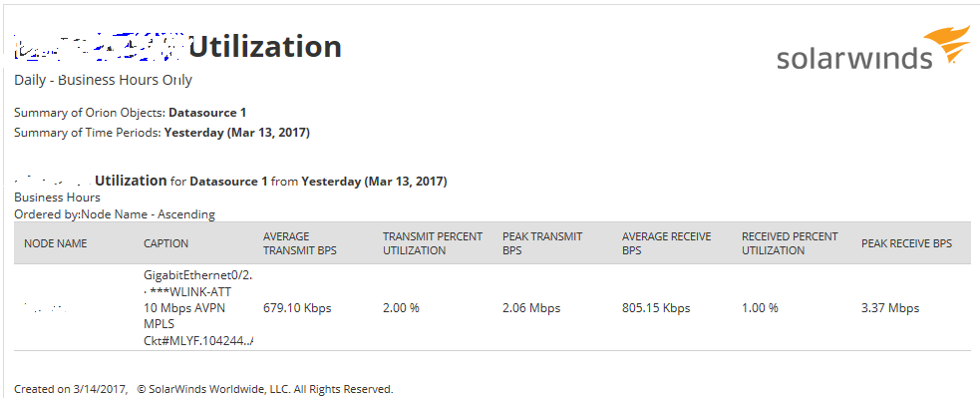The image size is (980, 398).
Task: Click the Transmit Percent Utilization header
Action: 433,243
